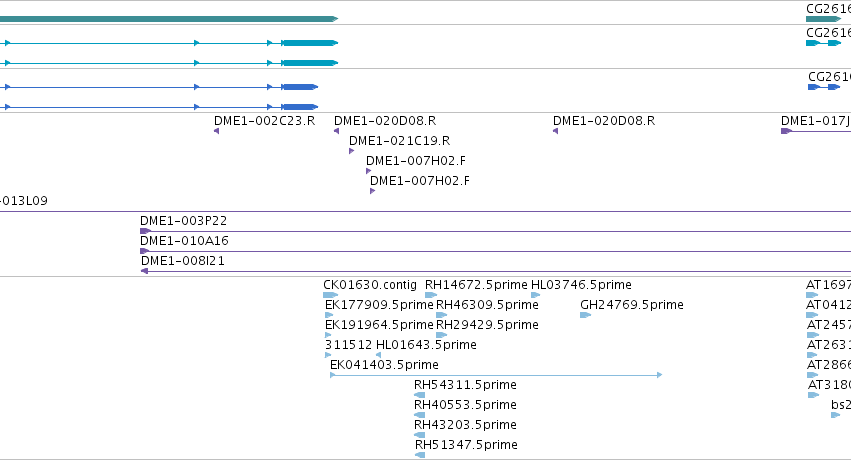This screenshot has height=460, width=851.
Task: Click the DME1-007H02.F top label
Action: pyautogui.click(x=416, y=161)
